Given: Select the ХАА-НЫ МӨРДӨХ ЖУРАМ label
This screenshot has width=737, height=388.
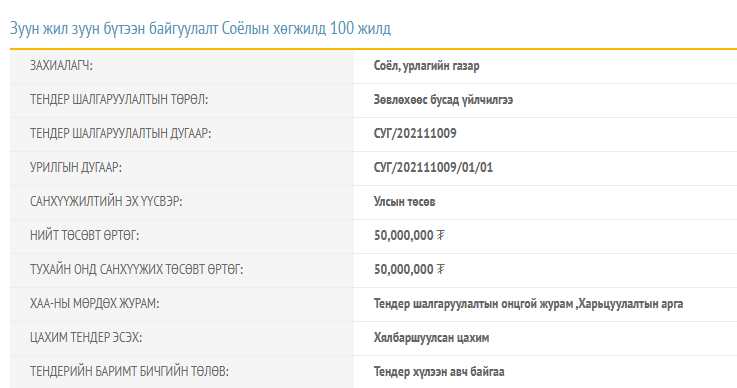Looking at the screenshot, I should pos(94,303).
